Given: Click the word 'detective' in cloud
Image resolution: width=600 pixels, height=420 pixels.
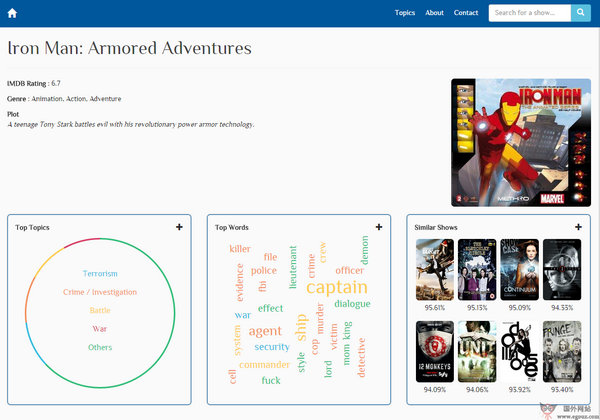Looking at the screenshot, I should pyautogui.click(x=361, y=358).
